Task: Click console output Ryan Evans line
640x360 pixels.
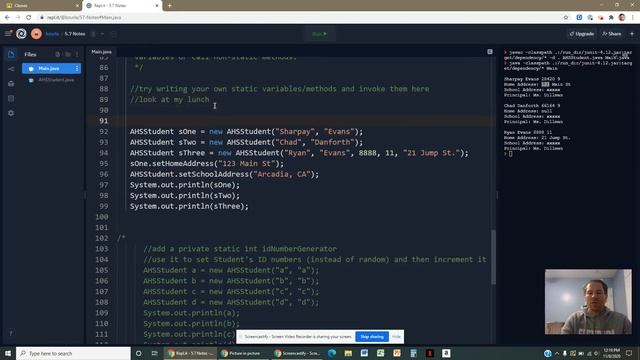Action: (x=528, y=132)
